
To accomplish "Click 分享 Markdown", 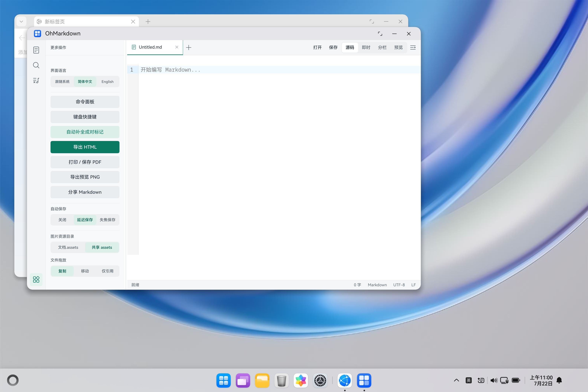I will tap(85, 192).
